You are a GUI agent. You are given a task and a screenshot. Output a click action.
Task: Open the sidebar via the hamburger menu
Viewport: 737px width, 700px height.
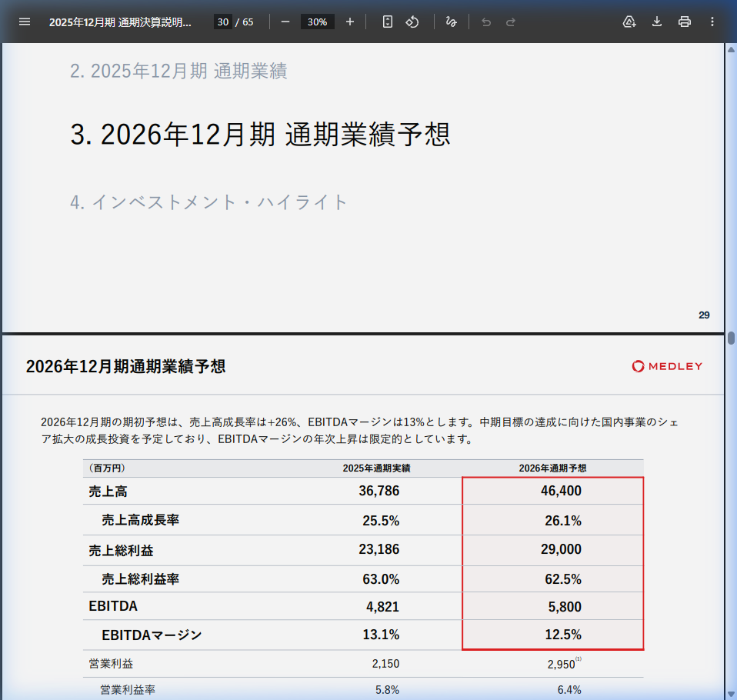click(x=25, y=22)
